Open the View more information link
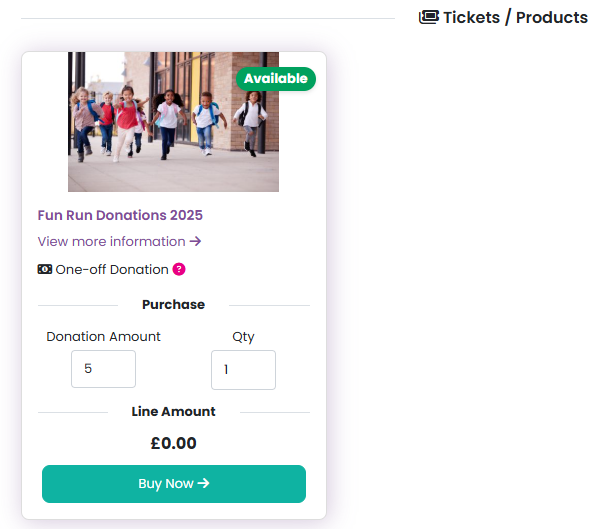 click(x=119, y=242)
